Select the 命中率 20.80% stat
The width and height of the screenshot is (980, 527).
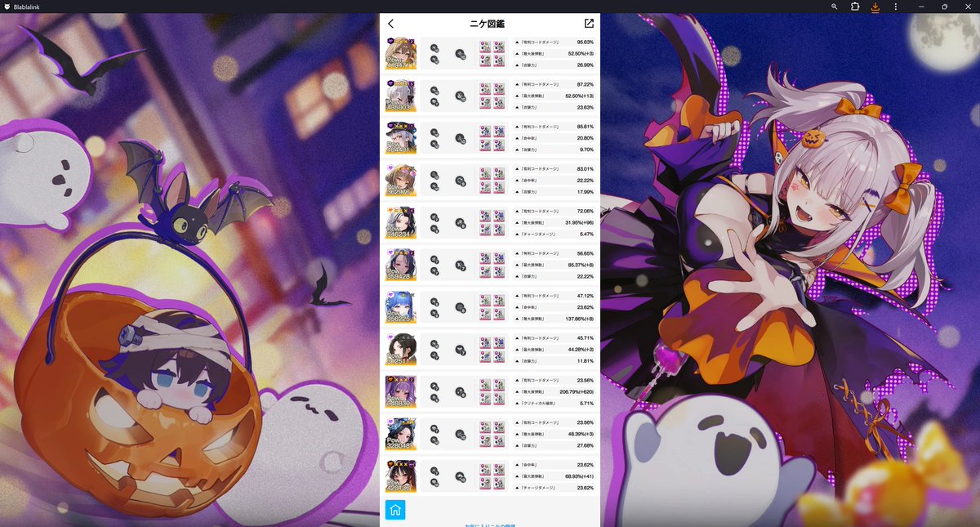(x=555, y=138)
